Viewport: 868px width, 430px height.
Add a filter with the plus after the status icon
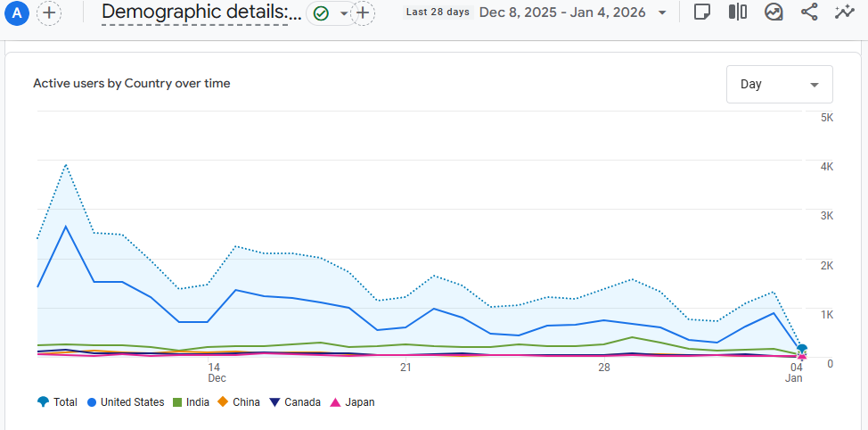363,12
